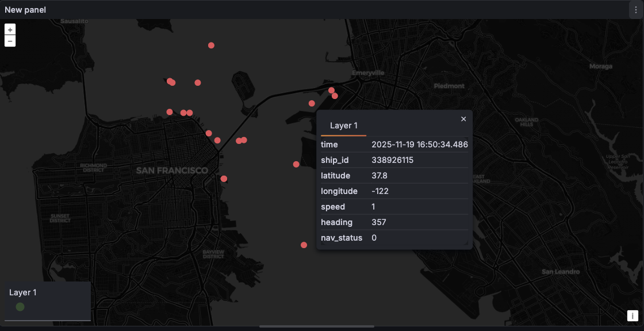The image size is (644, 331).
Task: Open the panel menu with three dots
Action: tap(636, 10)
